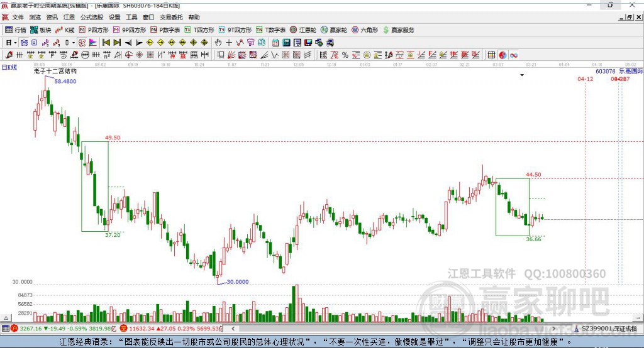Expand the small black triangle near 603076
Screen dimensions: 644x348
[x=522, y=75]
